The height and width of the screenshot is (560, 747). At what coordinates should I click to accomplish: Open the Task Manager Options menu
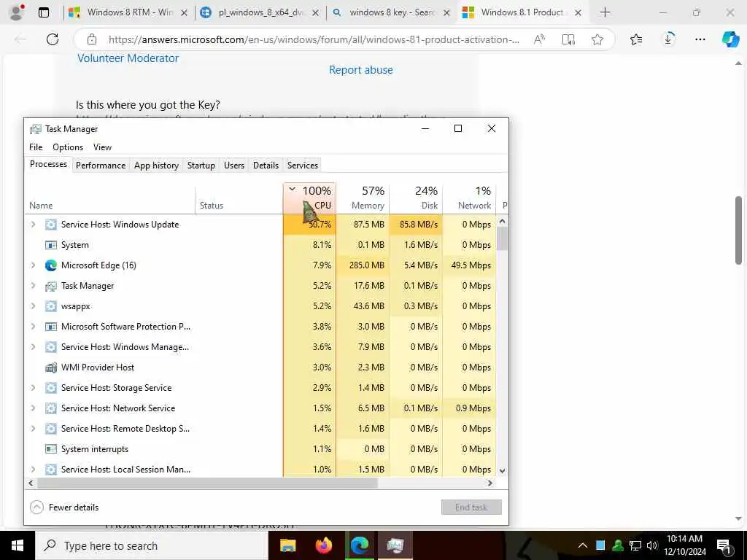68,147
